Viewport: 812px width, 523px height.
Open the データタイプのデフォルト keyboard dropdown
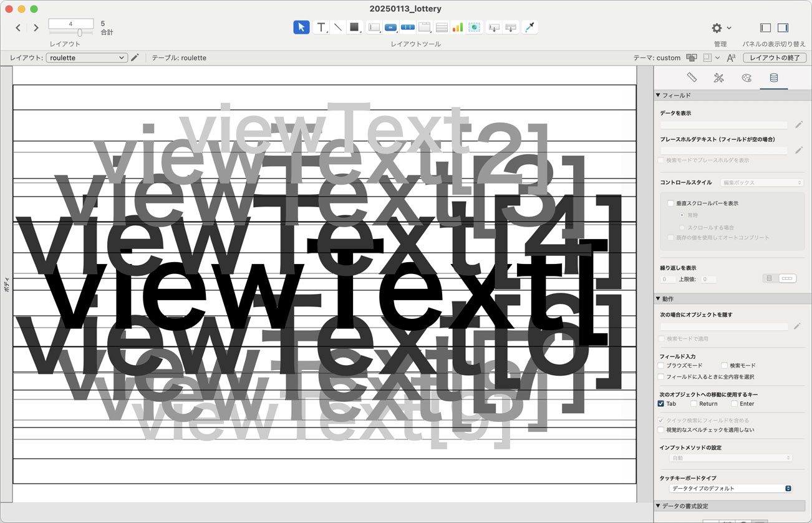click(731, 488)
